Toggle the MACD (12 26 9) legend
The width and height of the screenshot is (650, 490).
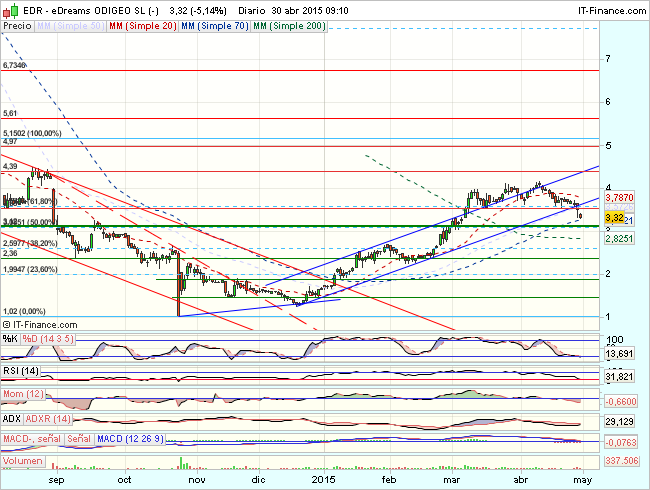click(x=130, y=439)
